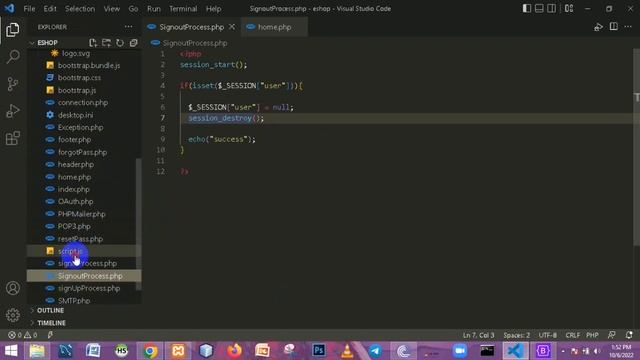Click the New File icon in ESHOP header
Viewport: 640px width, 360px height.
(x=93, y=43)
